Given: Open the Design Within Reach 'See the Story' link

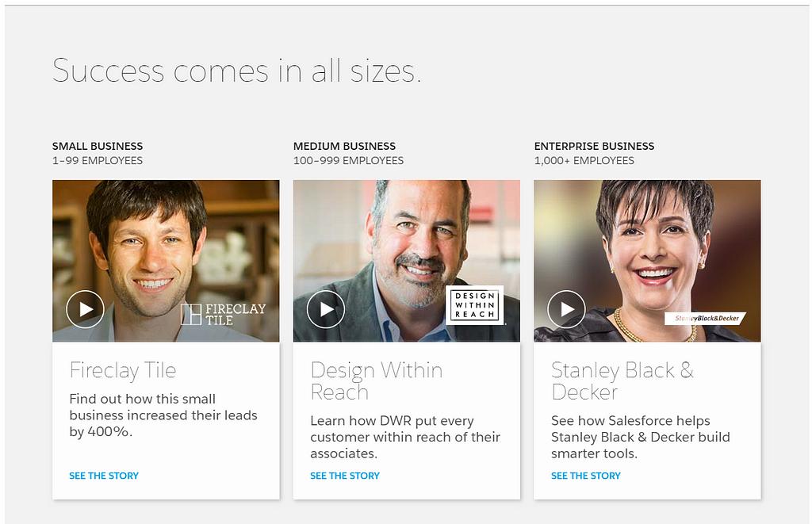Looking at the screenshot, I should click(345, 476).
